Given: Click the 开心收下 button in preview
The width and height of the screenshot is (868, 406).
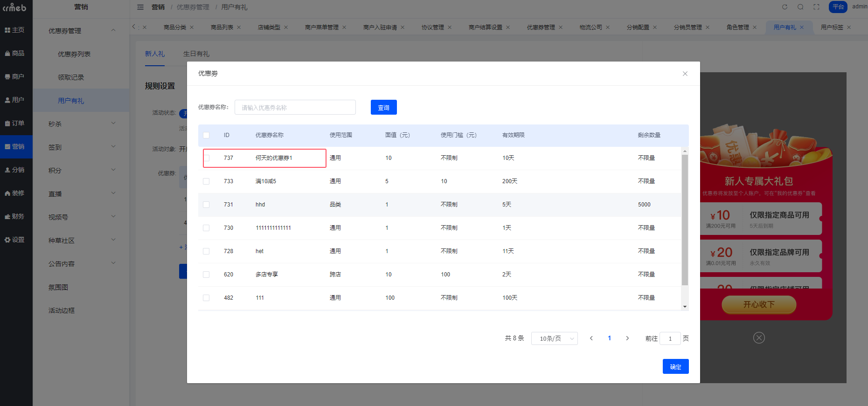Looking at the screenshot, I should (x=759, y=304).
